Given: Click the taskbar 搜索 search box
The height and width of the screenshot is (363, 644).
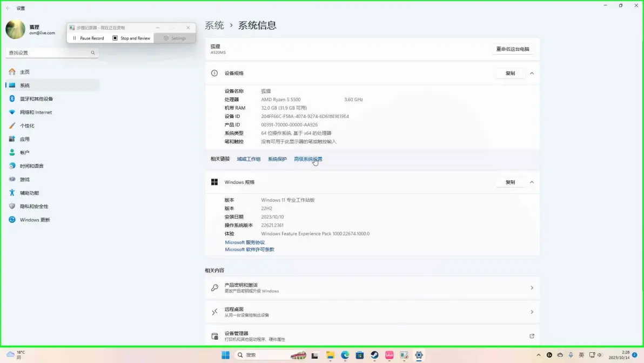Looking at the screenshot, I should (271, 355).
